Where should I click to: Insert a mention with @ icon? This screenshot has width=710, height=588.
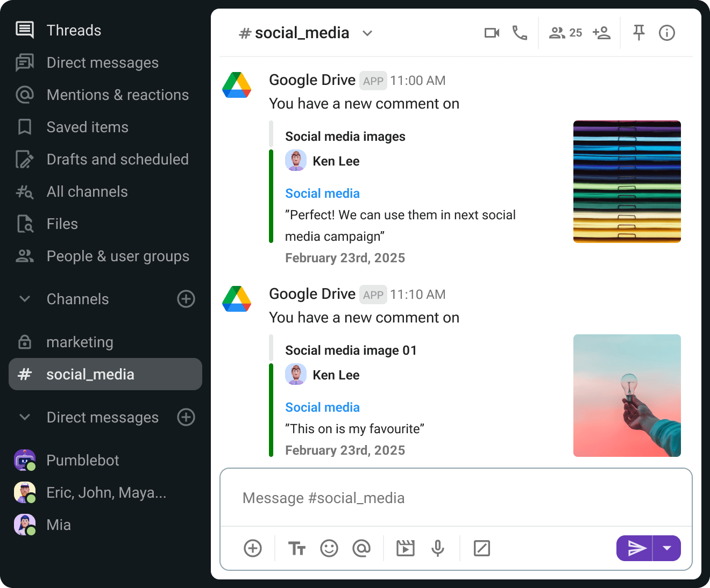click(361, 548)
